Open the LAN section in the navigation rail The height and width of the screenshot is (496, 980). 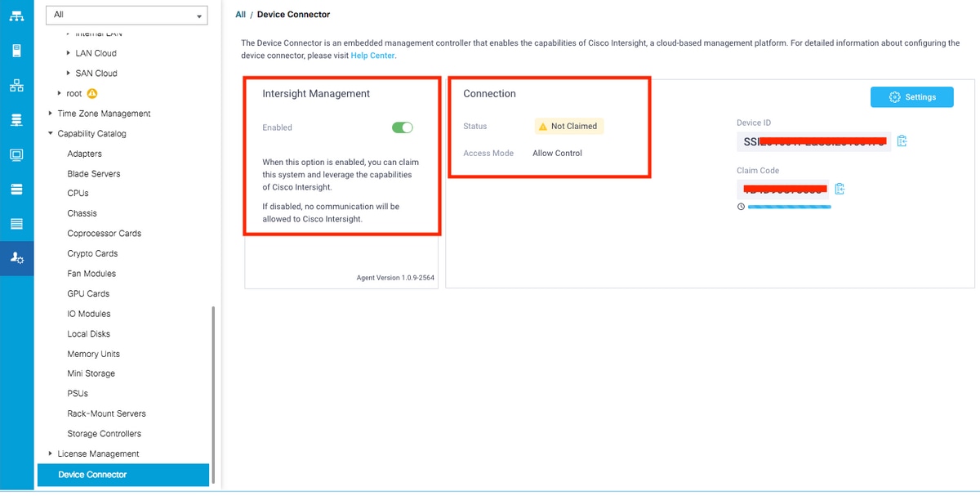tap(16, 86)
